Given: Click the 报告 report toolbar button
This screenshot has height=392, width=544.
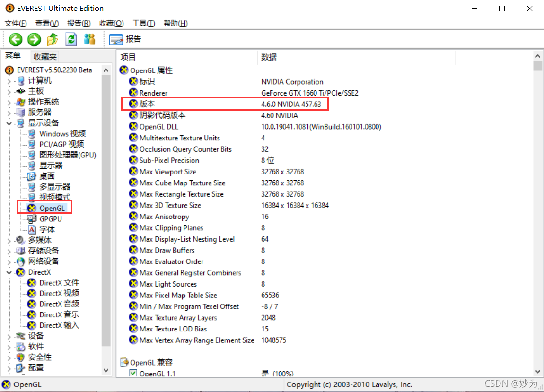Looking at the screenshot, I should (125, 39).
